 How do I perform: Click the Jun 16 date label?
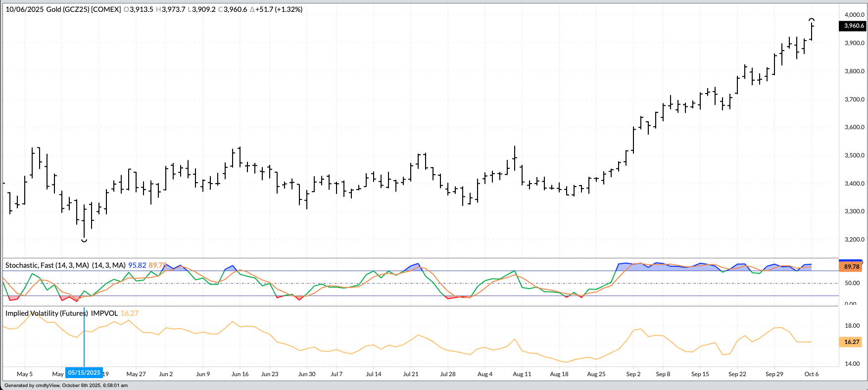click(240, 374)
